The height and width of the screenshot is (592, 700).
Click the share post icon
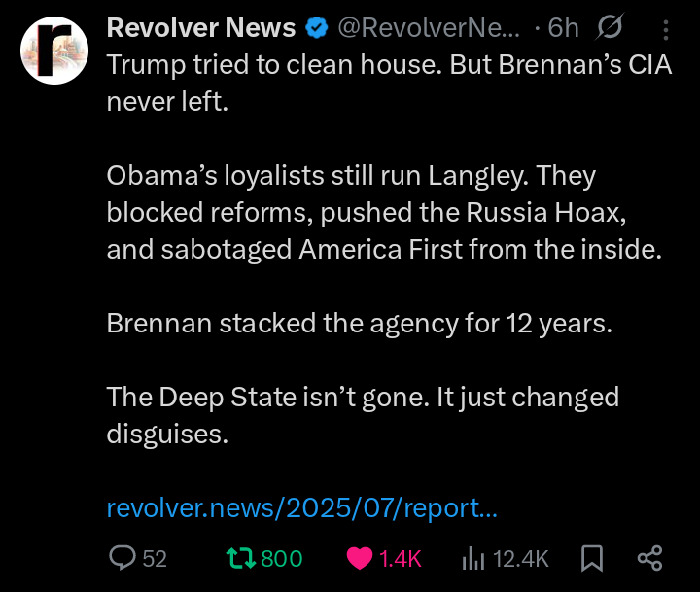649,558
